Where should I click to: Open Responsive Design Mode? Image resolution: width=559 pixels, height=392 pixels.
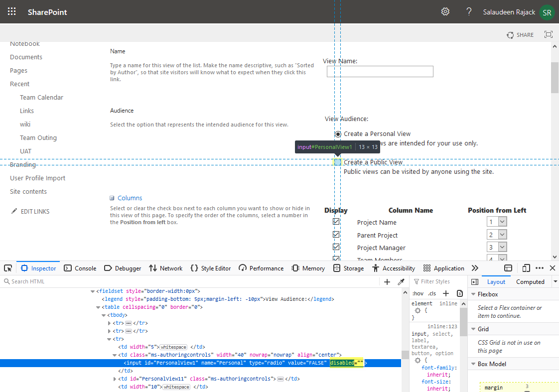click(526, 268)
